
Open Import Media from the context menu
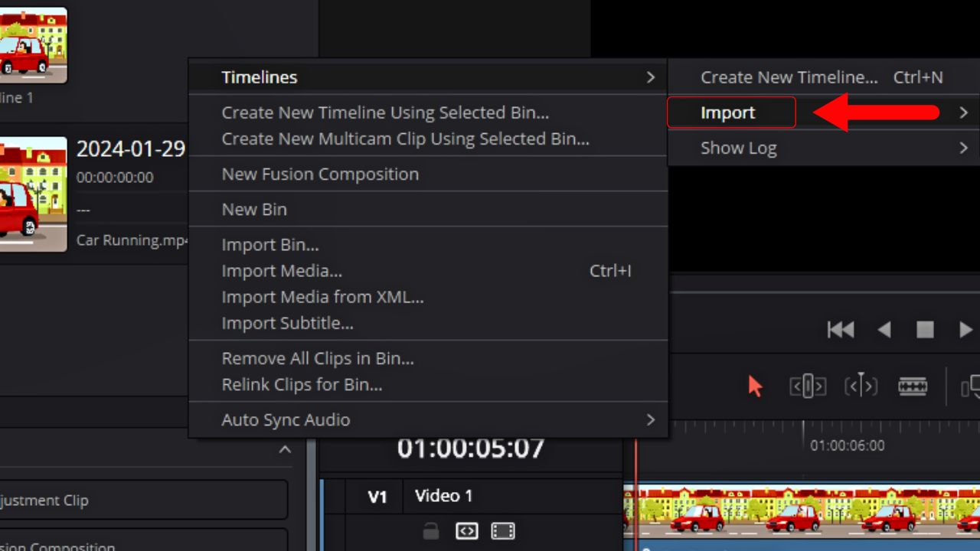[x=282, y=270]
